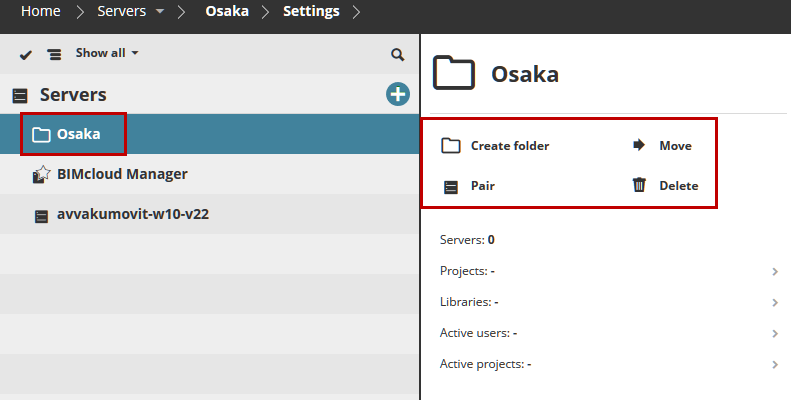Click the list view lines icon
Image resolution: width=791 pixels, height=400 pixels.
54,54
